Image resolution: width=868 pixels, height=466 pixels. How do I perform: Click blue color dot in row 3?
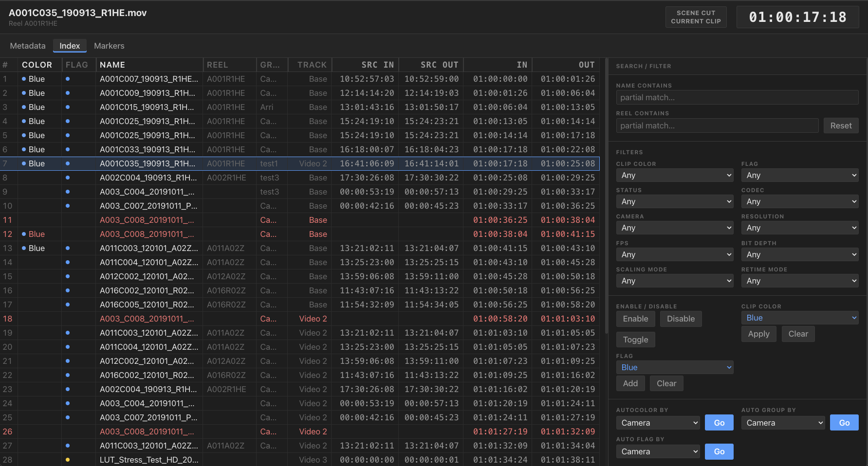tap(24, 107)
